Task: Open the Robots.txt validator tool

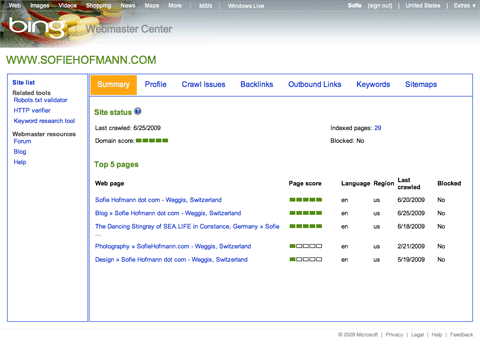Action: click(x=40, y=100)
